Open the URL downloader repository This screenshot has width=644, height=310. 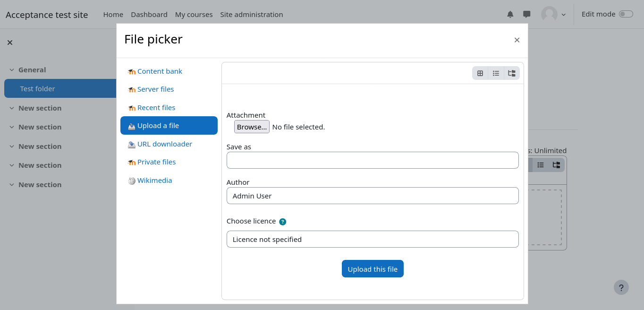point(164,144)
